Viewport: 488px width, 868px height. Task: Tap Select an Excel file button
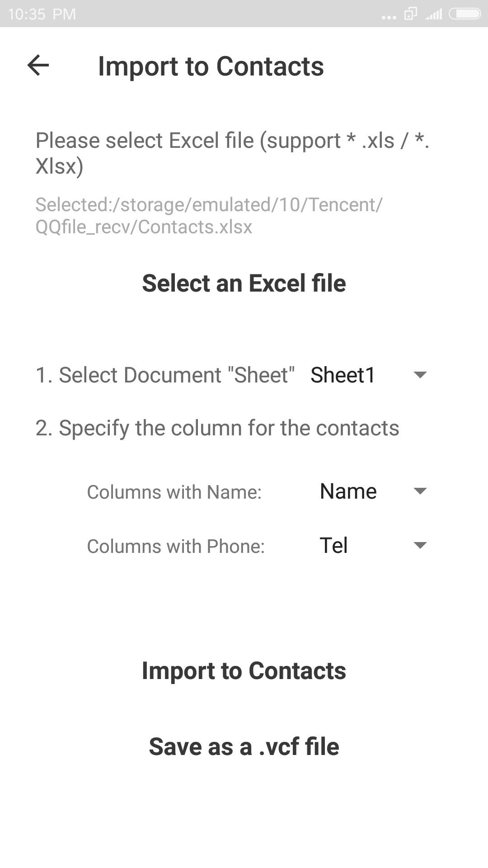[244, 283]
